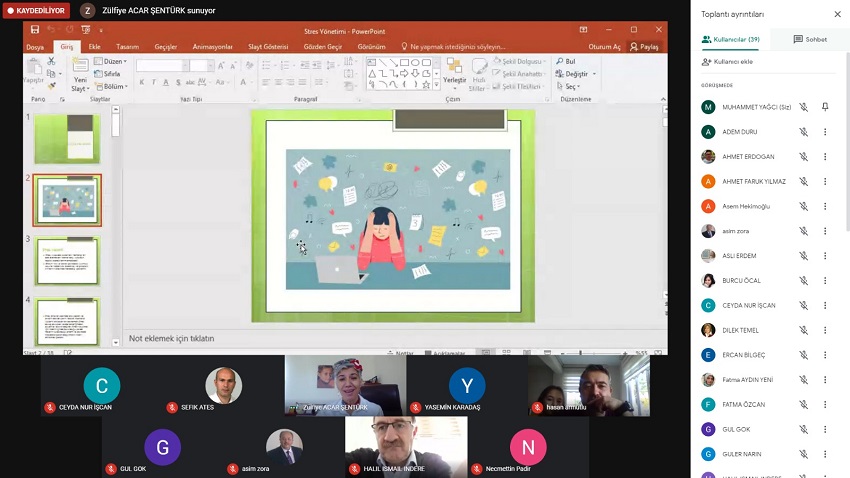Open the Tasarım ribbon tab
Image resolution: width=850 pixels, height=478 pixels.
127,47
